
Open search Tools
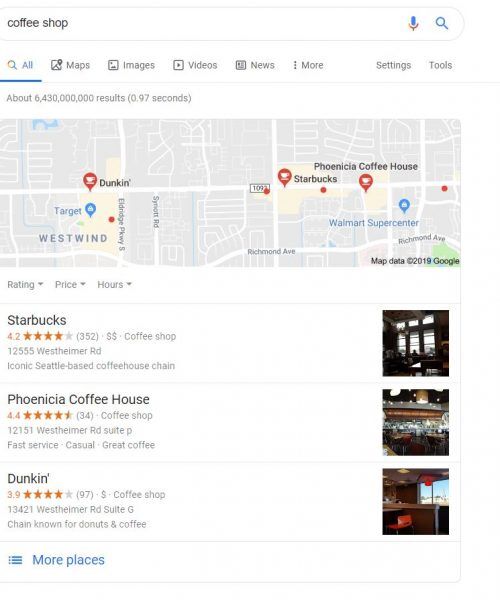(440, 65)
